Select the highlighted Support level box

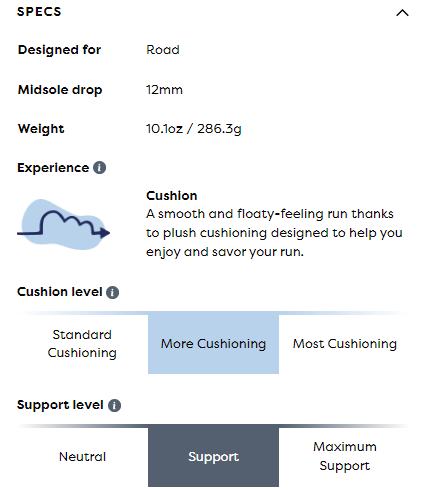click(213, 457)
